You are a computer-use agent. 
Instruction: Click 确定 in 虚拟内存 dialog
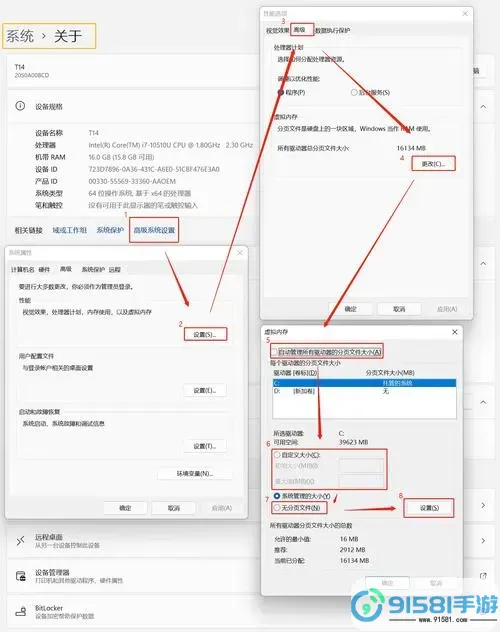point(387,583)
